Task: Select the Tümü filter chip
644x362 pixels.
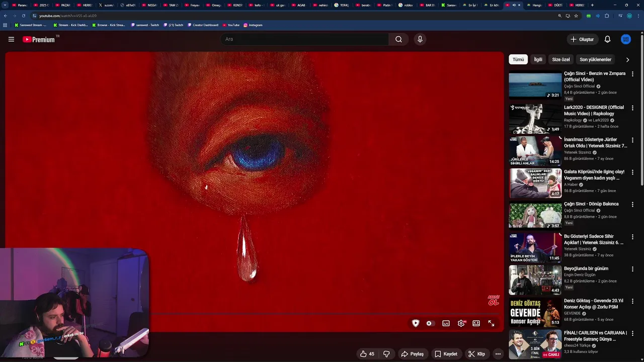Action: coord(518,59)
